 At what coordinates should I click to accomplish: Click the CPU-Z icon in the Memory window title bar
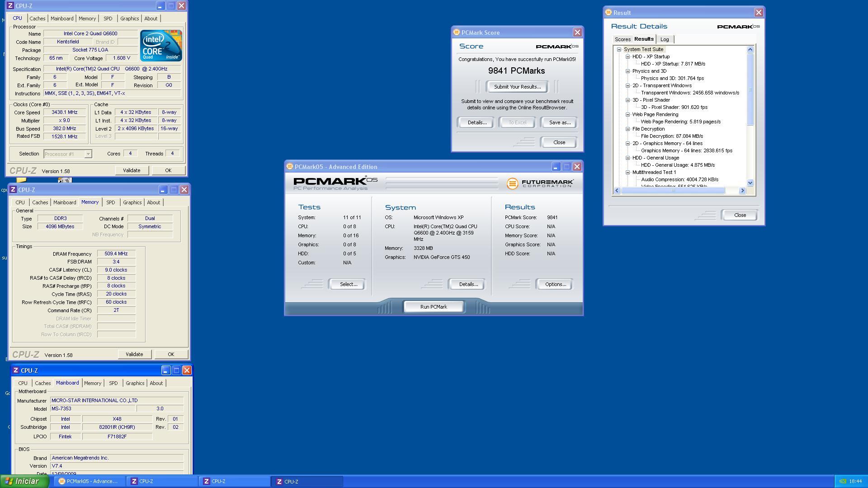tap(13, 190)
